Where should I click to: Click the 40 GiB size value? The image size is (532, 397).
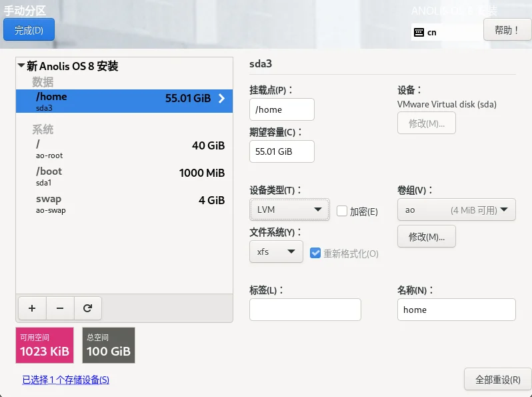[x=208, y=145]
